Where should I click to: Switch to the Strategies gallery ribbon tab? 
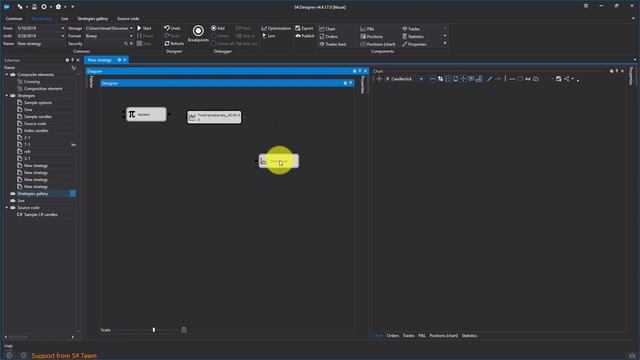tap(93, 18)
